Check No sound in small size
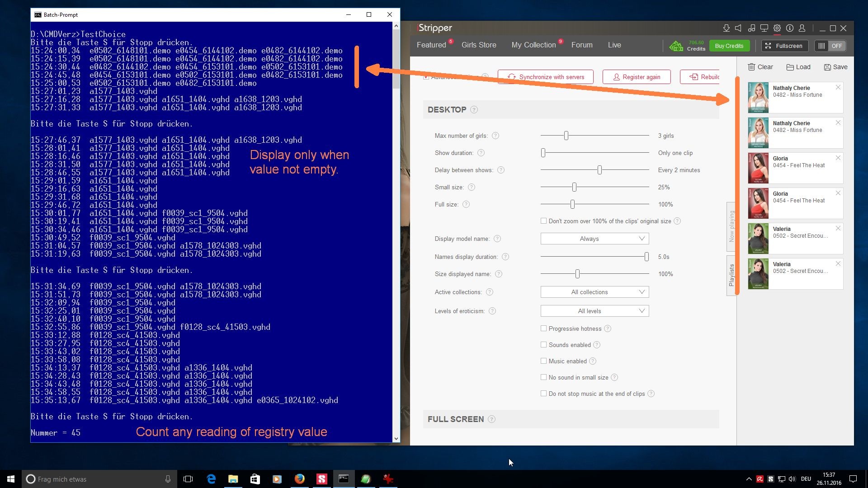 point(543,377)
